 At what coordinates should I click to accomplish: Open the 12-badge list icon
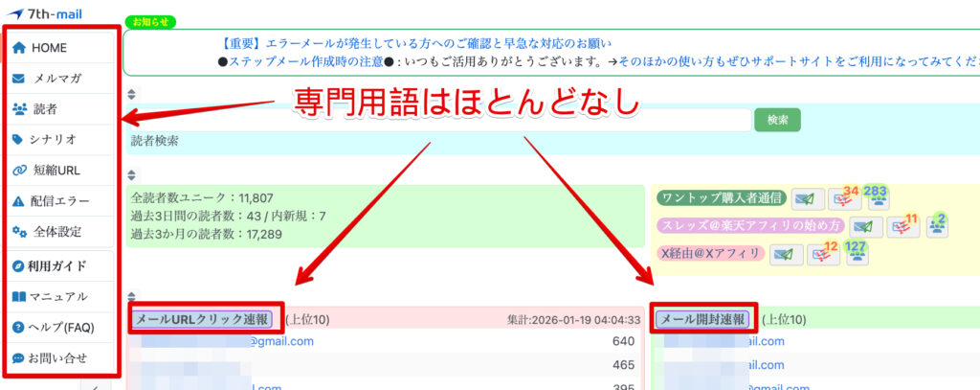pos(821,255)
